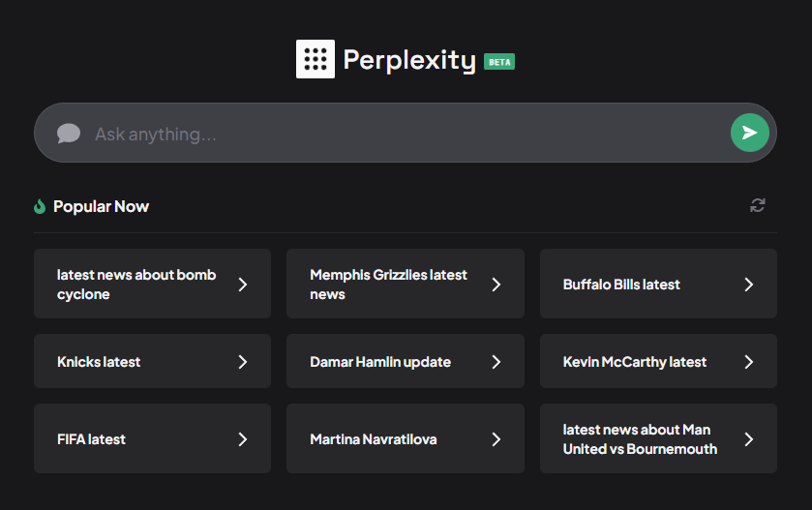This screenshot has height=510, width=812.
Task: Click the chat bubble icon in search bar
Action: pos(68,134)
